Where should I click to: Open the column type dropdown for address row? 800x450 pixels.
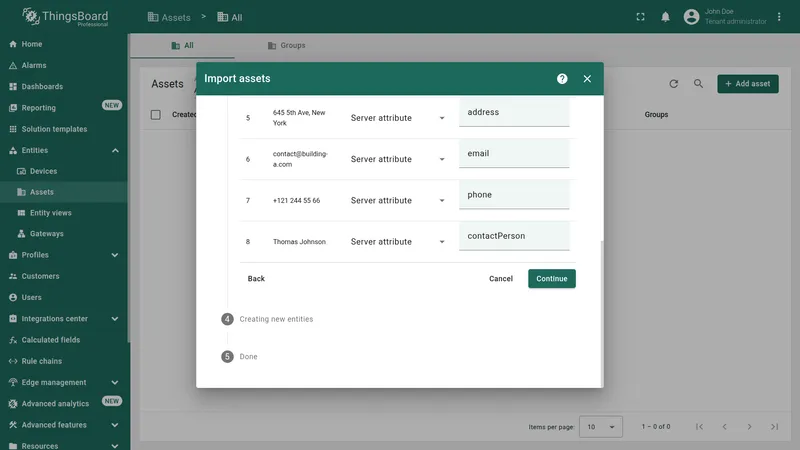tap(397, 118)
